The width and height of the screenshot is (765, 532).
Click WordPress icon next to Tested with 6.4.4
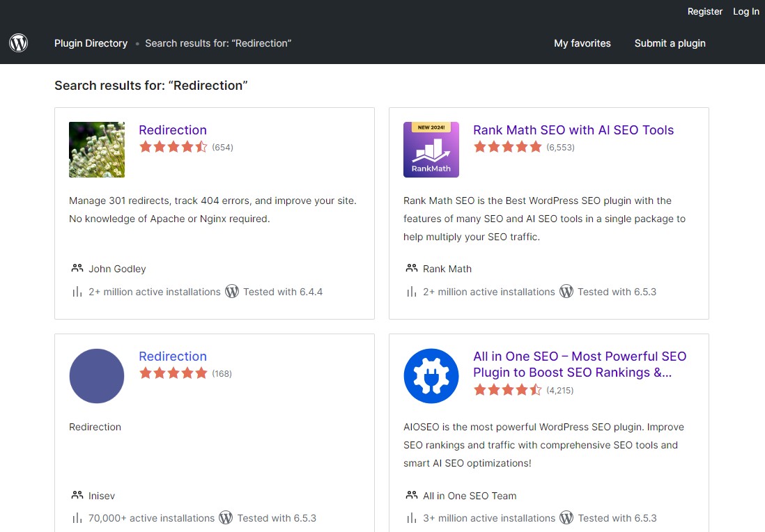(232, 292)
